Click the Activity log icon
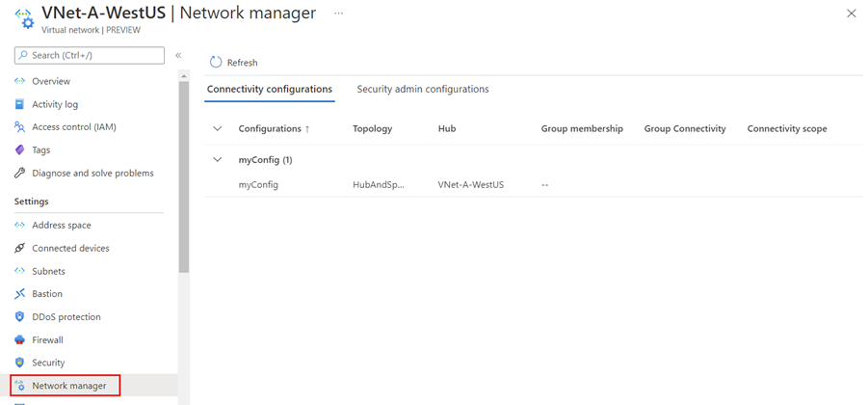 20,104
